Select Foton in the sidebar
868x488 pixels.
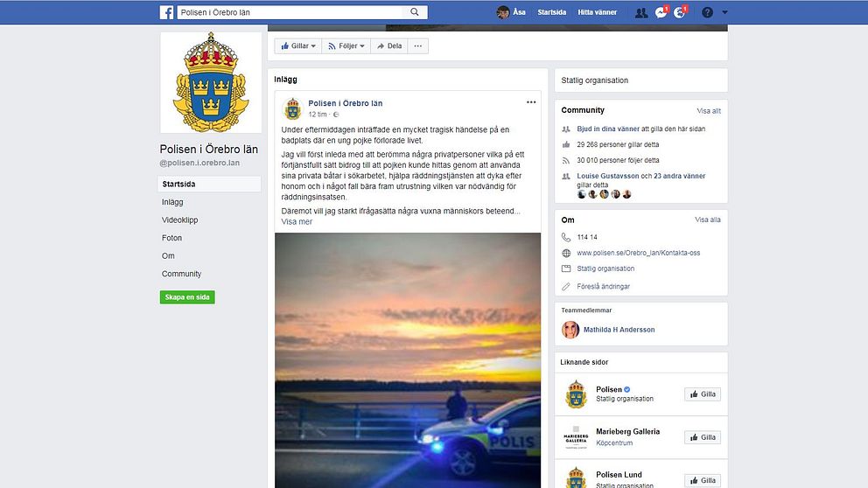click(171, 238)
